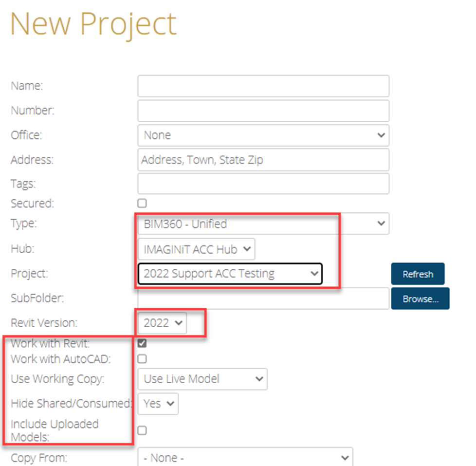
Task: Click the Address text field
Action: point(263,160)
